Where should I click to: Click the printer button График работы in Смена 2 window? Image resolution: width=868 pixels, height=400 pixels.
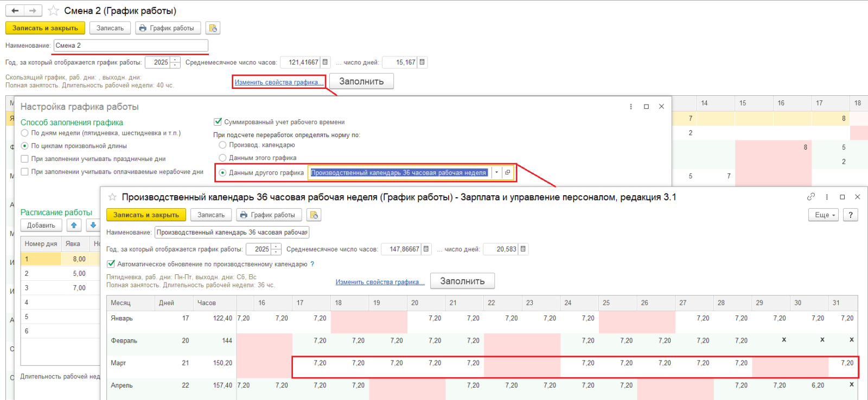(168, 28)
